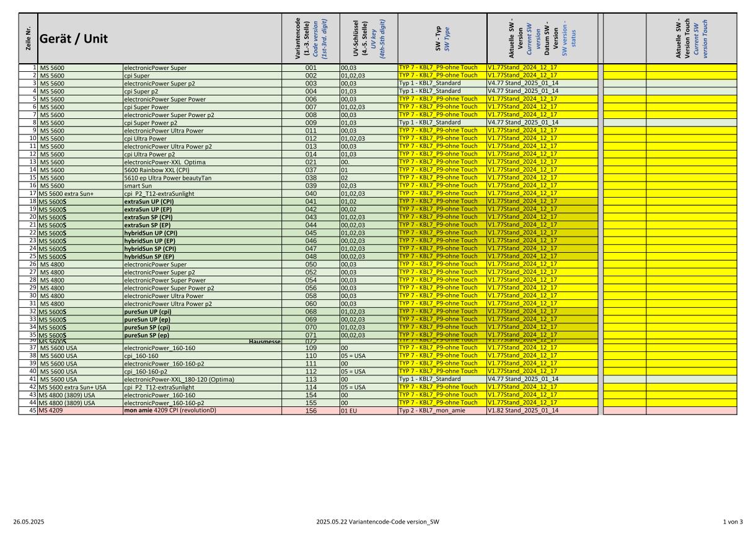Click variant code "155"
This screenshot has height=534, width=756.
click(311, 403)
